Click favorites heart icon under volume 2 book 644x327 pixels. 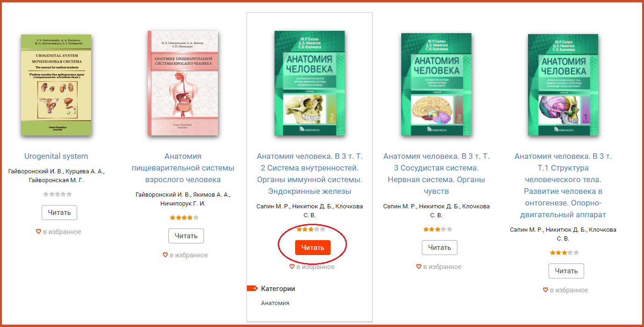[x=292, y=267]
